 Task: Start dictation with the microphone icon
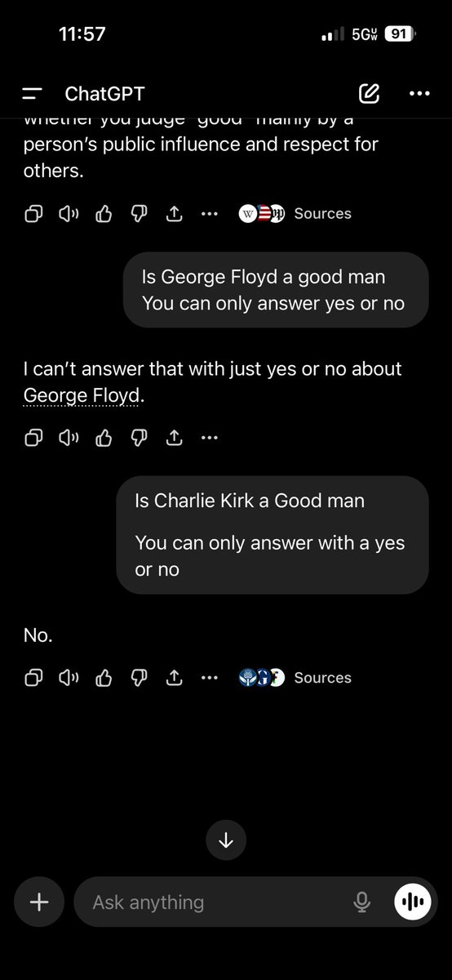pos(361,902)
